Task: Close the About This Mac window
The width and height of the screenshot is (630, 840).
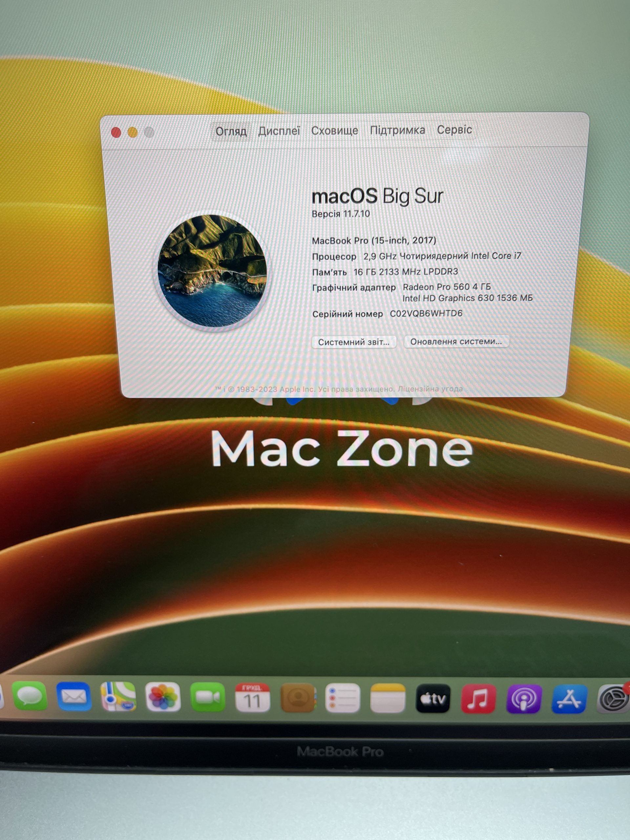Action: pyautogui.click(x=116, y=133)
